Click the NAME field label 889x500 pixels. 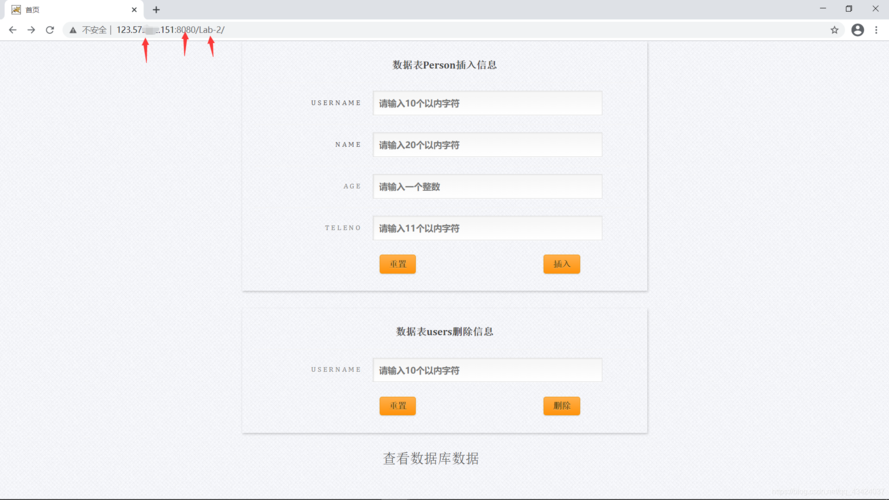tap(348, 145)
